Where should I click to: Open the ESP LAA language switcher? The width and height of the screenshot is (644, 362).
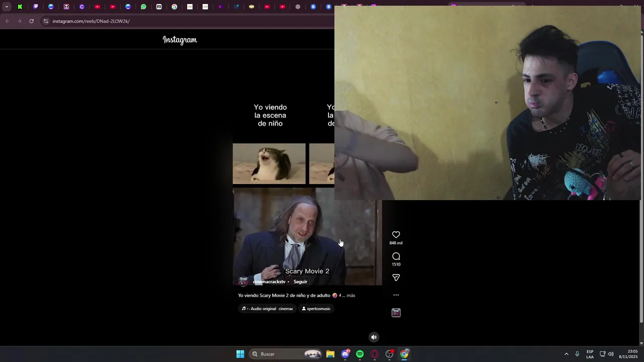pos(590,354)
